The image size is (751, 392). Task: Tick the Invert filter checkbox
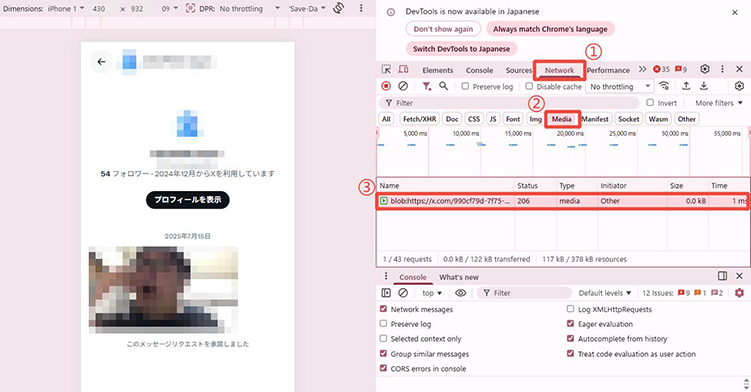[650, 103]
